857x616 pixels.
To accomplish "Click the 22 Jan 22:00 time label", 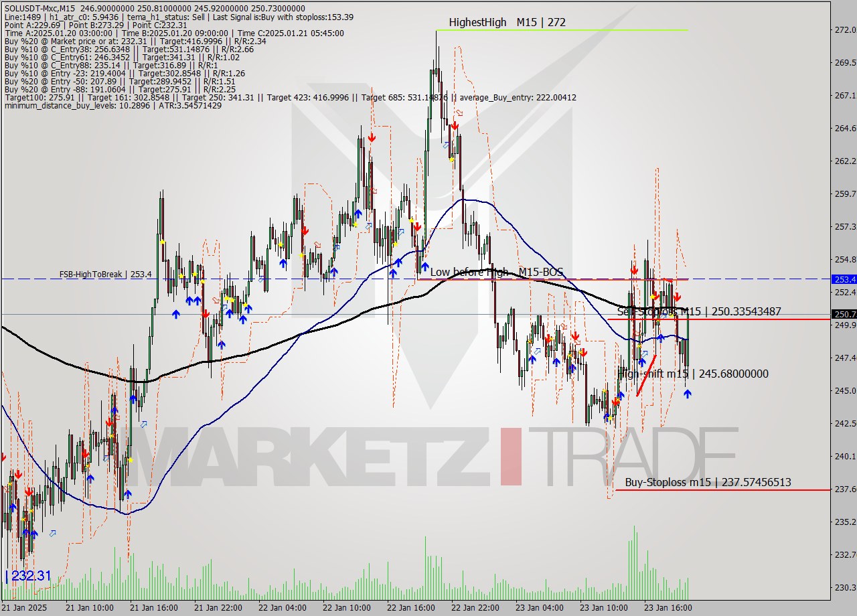I will pyautogui.click(x=475, y=607).
